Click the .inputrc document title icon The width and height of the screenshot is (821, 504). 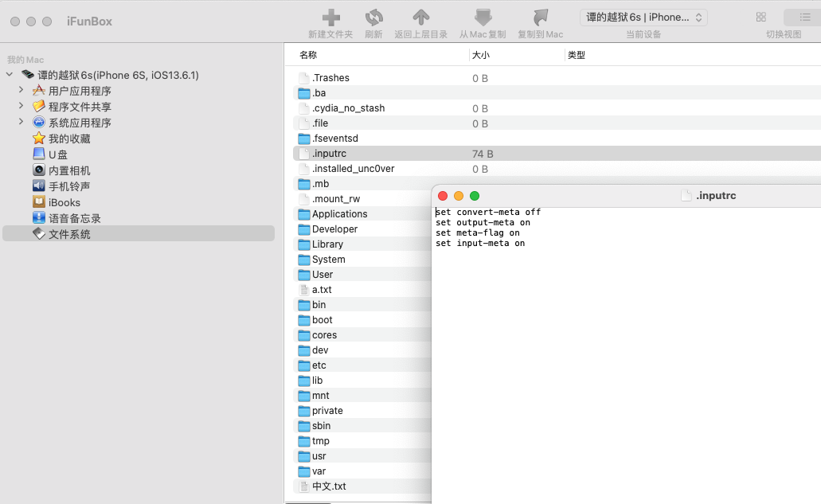click(686, 196)
